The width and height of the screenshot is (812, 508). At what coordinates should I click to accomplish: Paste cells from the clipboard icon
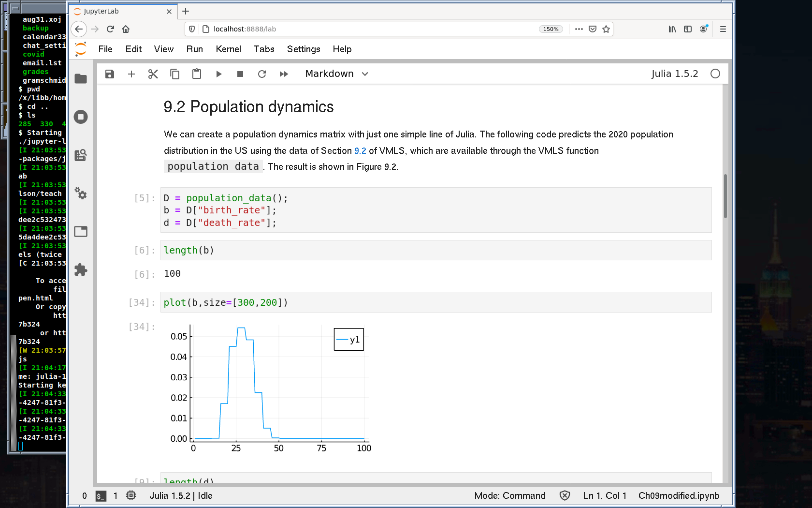[x=197, y=74]
